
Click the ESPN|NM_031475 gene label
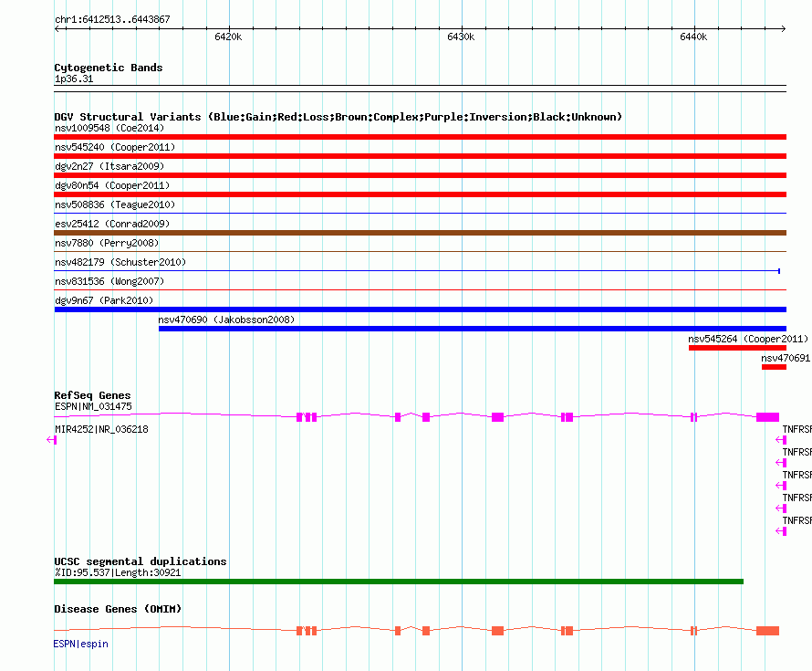tap(93, 407)
